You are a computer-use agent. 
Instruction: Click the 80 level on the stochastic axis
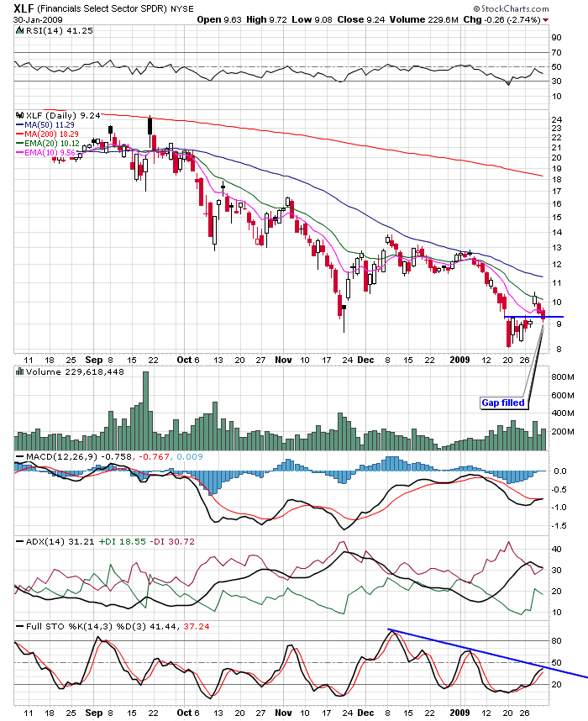point(556,640)
